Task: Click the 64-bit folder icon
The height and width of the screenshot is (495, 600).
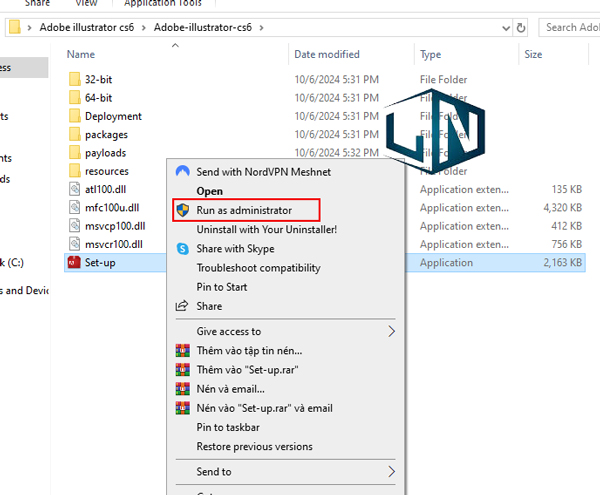Action: tap(75, 98)
